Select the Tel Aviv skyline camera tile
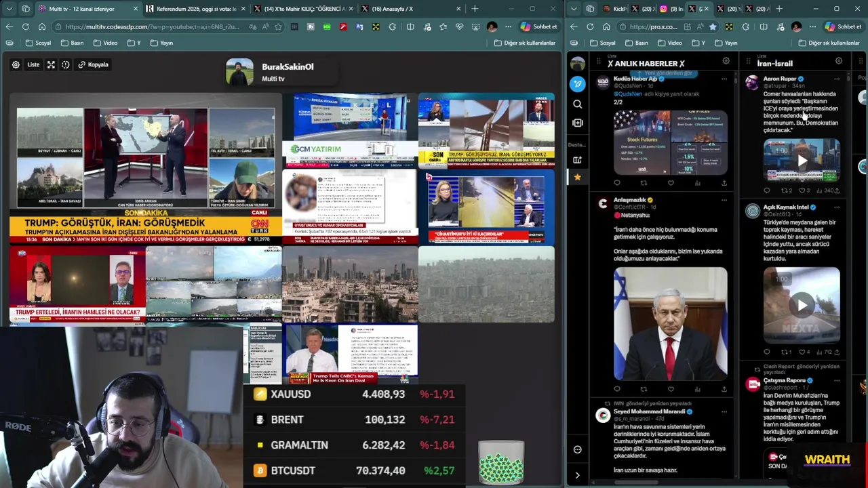868x488 pixels. point(350,284)
